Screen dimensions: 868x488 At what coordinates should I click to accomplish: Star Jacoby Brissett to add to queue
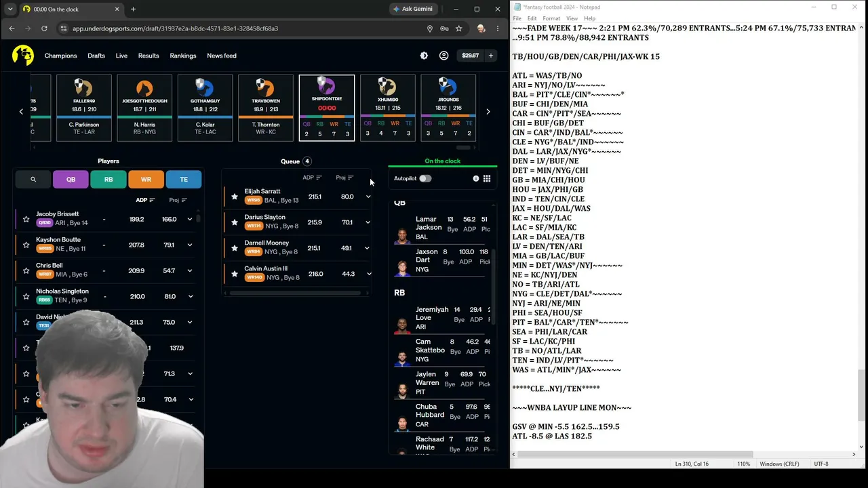coord(26,219)
